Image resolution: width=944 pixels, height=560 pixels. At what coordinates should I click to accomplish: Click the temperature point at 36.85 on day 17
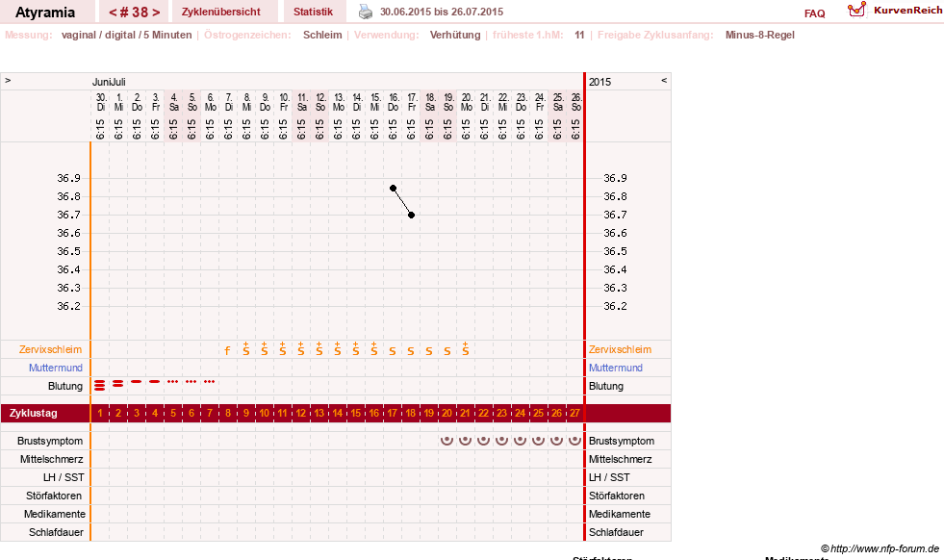pos(394,189)
